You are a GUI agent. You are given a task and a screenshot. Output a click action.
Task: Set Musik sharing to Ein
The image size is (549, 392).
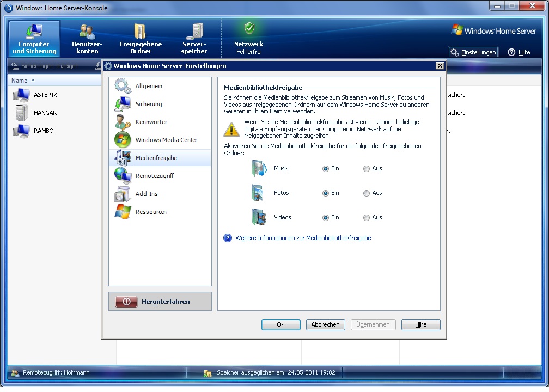coord(326,169)
